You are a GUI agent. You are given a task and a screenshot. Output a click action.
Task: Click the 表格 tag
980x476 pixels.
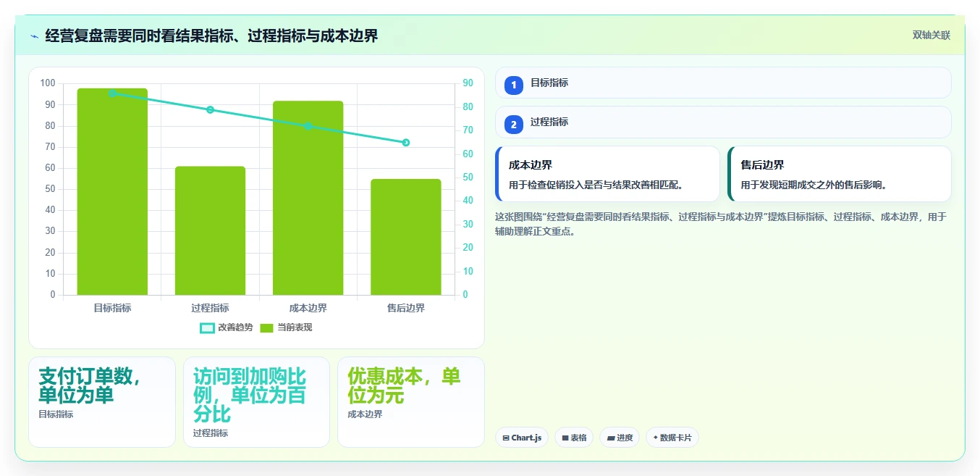[574, 438]
